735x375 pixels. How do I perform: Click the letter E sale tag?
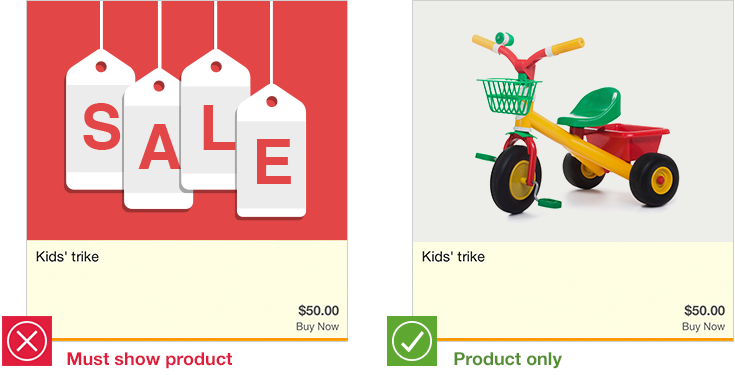[271, 151]
